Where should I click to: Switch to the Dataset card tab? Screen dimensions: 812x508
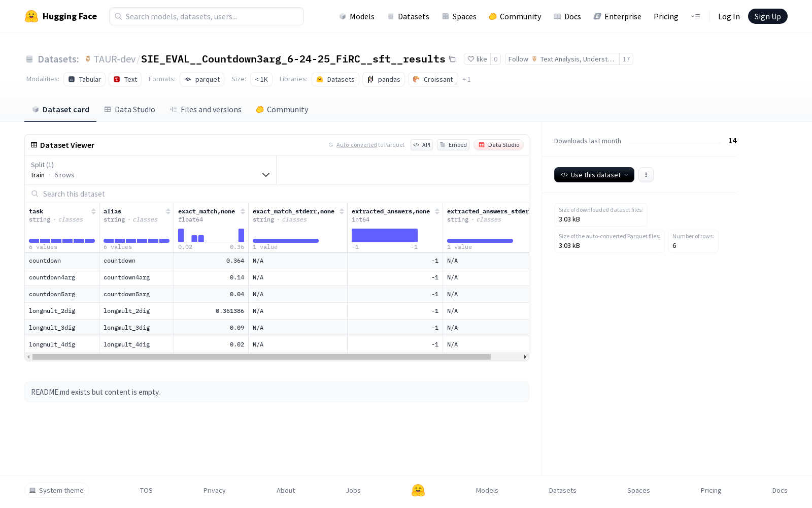(x=60, y=110)
